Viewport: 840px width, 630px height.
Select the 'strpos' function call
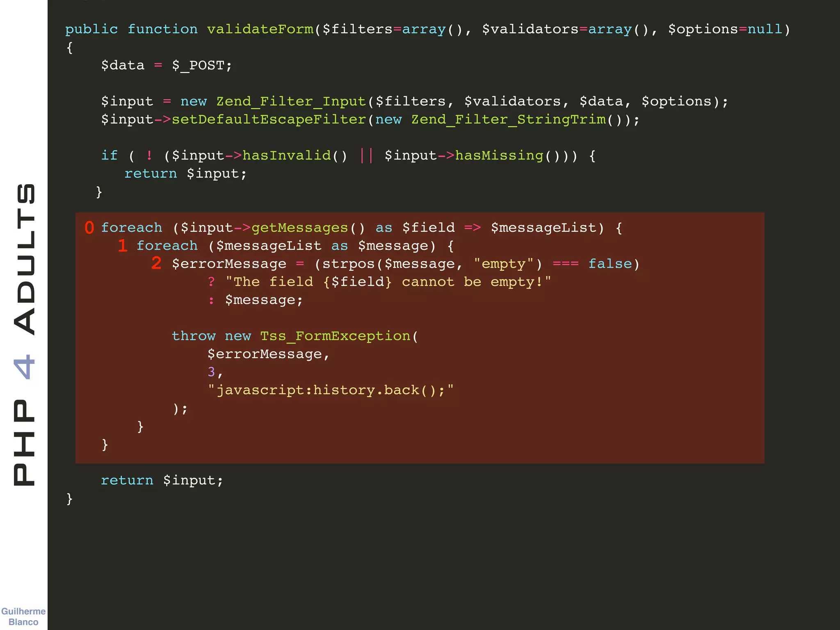pos(349,264)
